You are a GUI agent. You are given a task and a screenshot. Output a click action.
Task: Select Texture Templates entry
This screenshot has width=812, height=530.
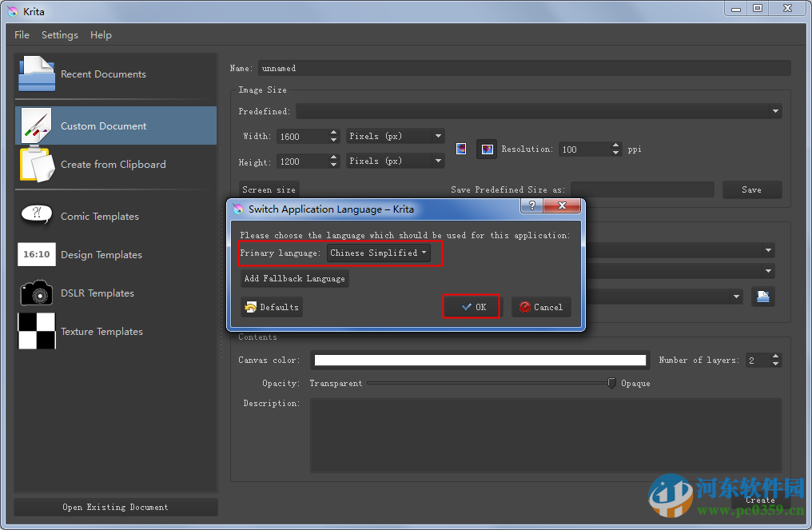[x=115, y=331]
